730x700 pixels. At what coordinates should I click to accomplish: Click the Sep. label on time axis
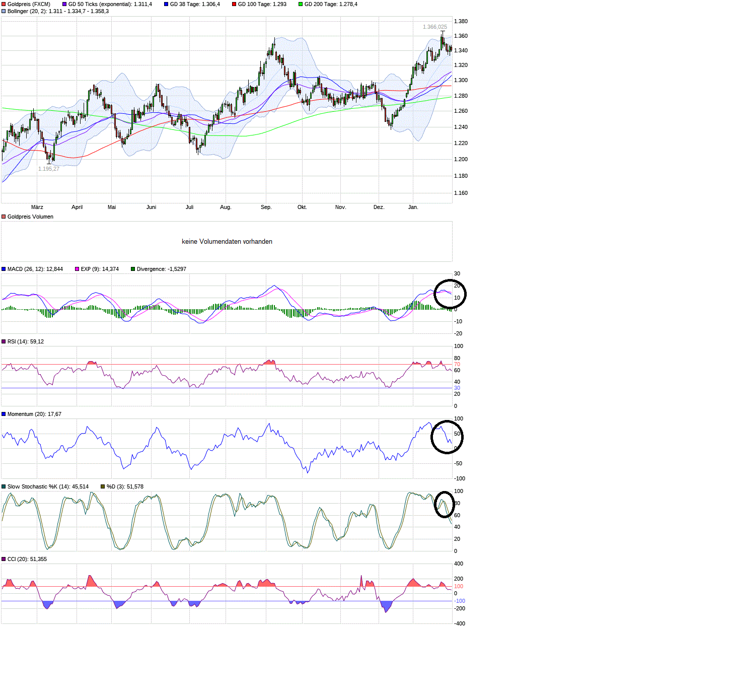click(x=266, y=207)
